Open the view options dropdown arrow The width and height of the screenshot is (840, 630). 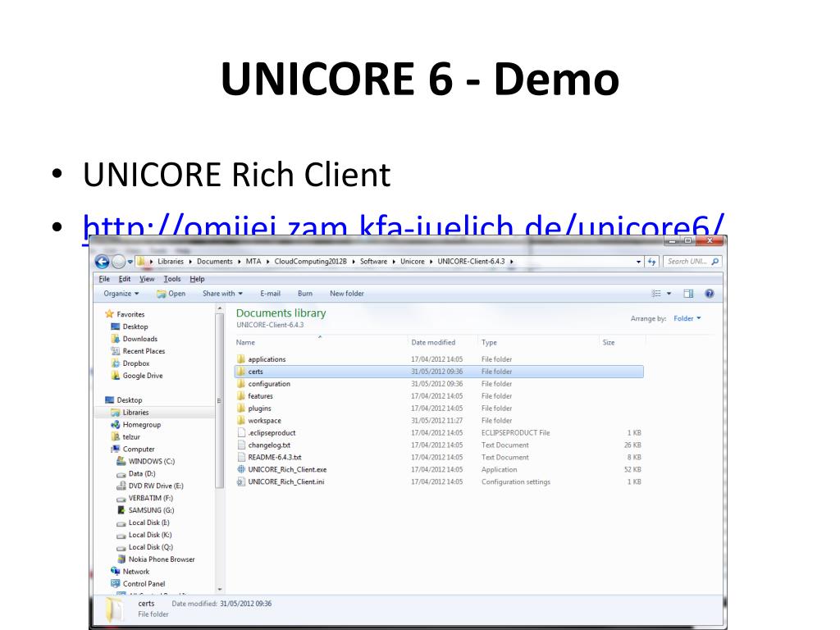click(669, 294)
